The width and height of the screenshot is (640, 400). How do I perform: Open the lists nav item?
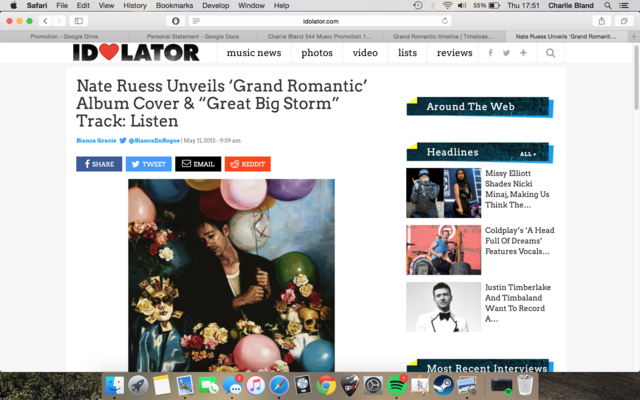click(407, 53)
